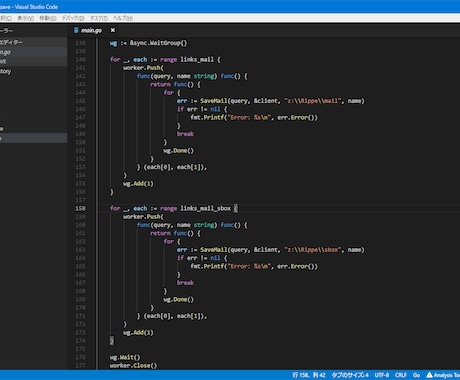Screen dimensions: 460x380
Task: Close the main.go tab
Action: coord(113,30)
